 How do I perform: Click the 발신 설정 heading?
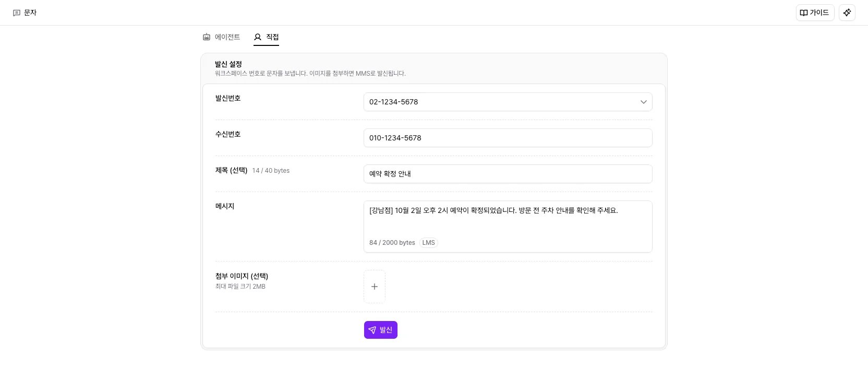pos(228,64)
